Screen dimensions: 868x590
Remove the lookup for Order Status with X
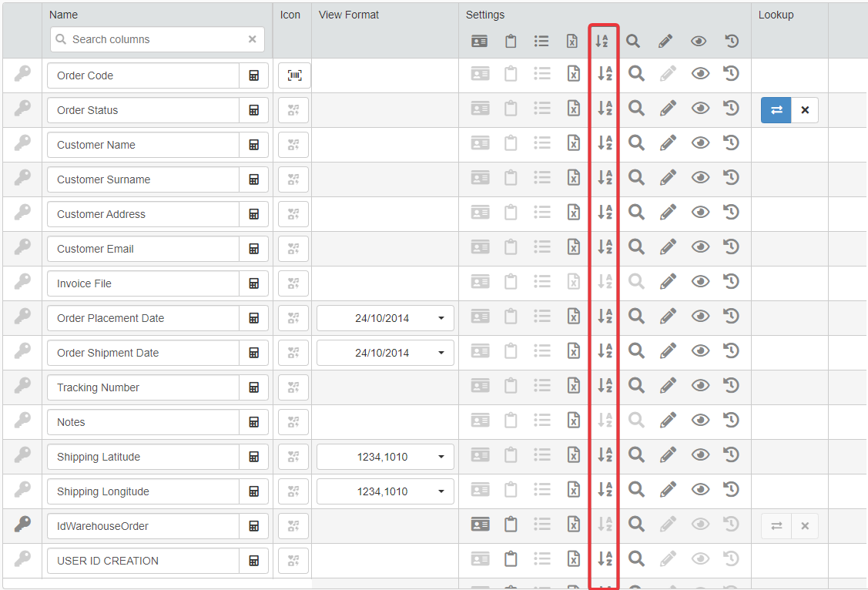point(805,110)
